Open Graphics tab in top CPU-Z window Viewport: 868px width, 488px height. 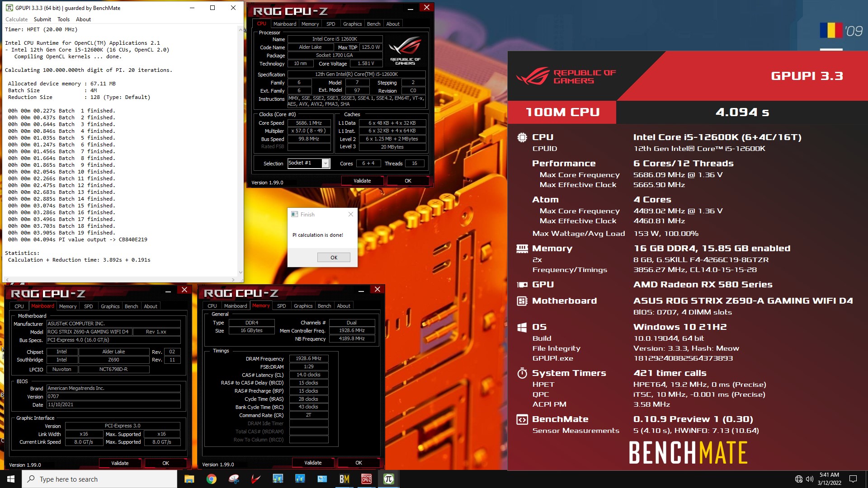click(353, 24)
